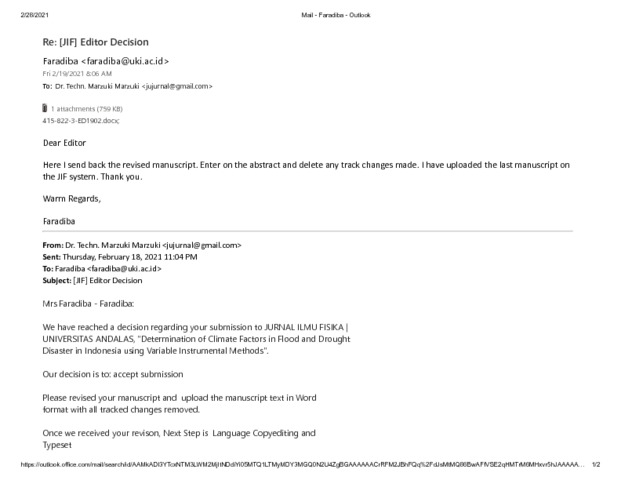Click the 'Our decision is to: accept submission' line

click(x=113, y=374)
